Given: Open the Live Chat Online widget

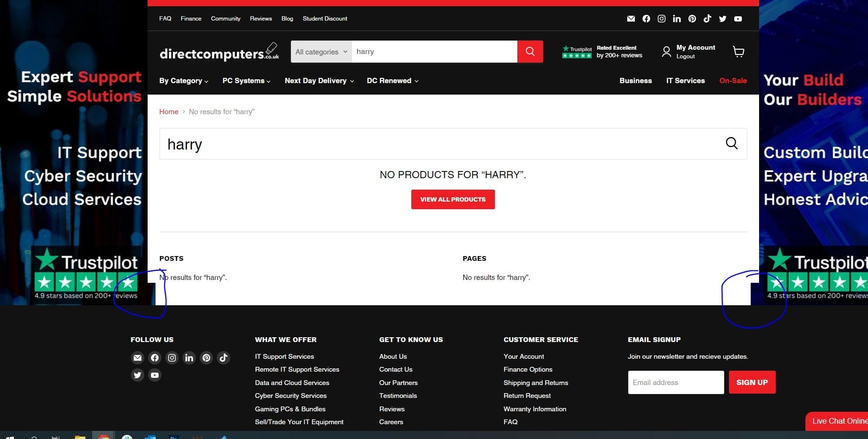Looking at the screenshot, I should click(837, 421).
